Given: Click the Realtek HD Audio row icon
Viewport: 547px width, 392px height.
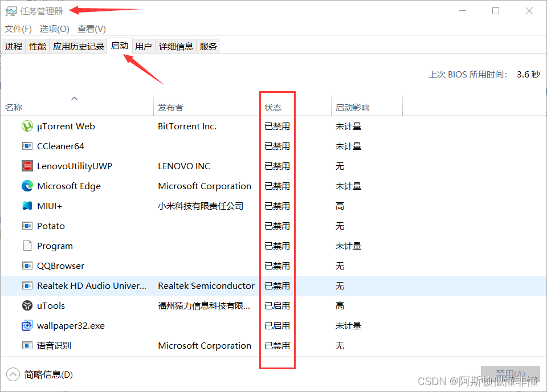Looking at the screenshot, I should tap(27, 285).
